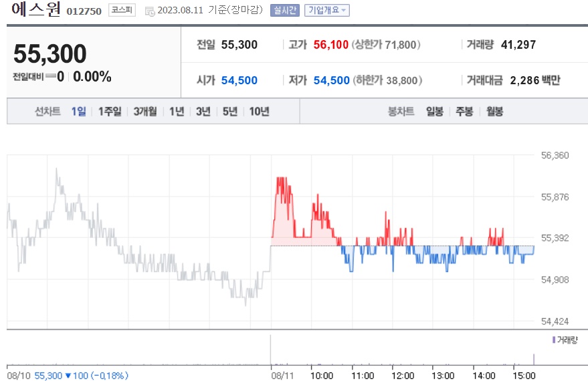
Task: Click the 전일 value 55,300
Action: click(239, 45)
